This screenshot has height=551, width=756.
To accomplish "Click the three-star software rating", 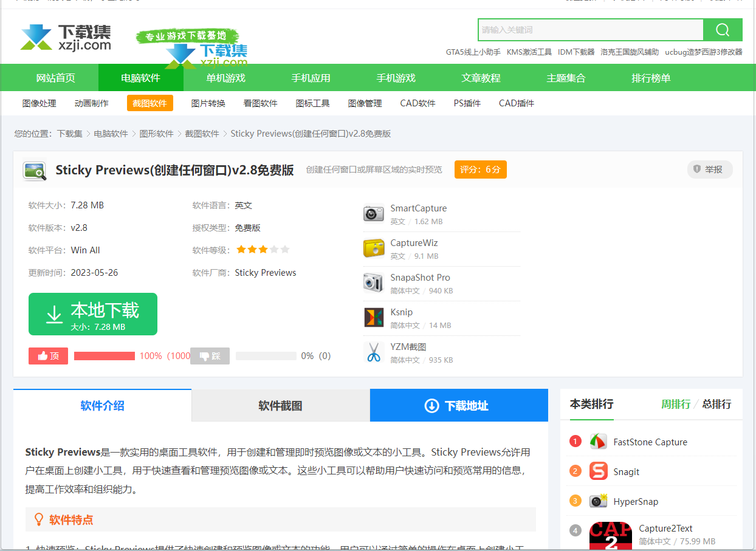I will coord(263,250).
